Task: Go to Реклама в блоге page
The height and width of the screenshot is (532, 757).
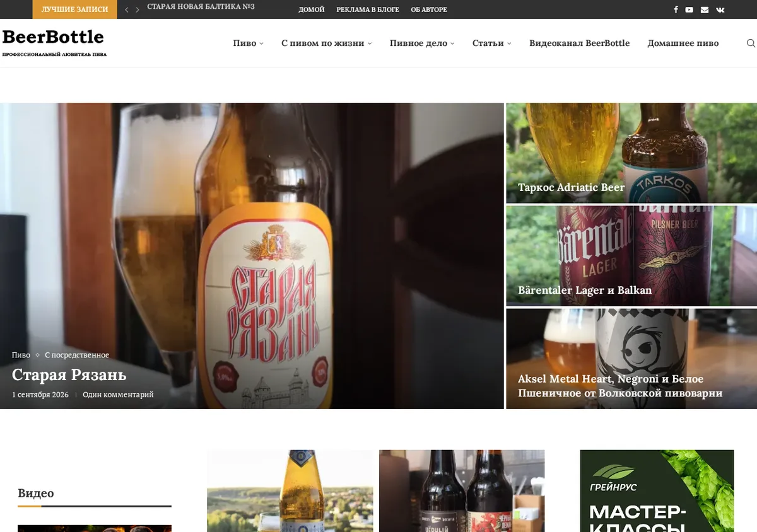Action: pos(368,9)
